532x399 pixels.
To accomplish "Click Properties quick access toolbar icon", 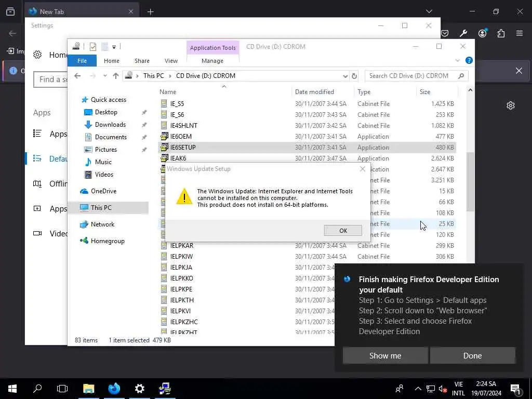I will (x=92, y=46).
